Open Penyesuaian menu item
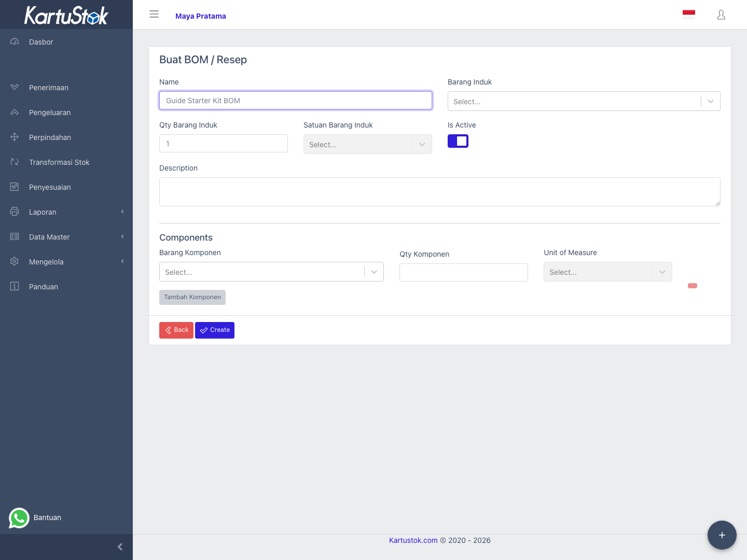Image resolution: width=747 pixels, height=560 pixels. pyautogui.click(x=66, y=187)
